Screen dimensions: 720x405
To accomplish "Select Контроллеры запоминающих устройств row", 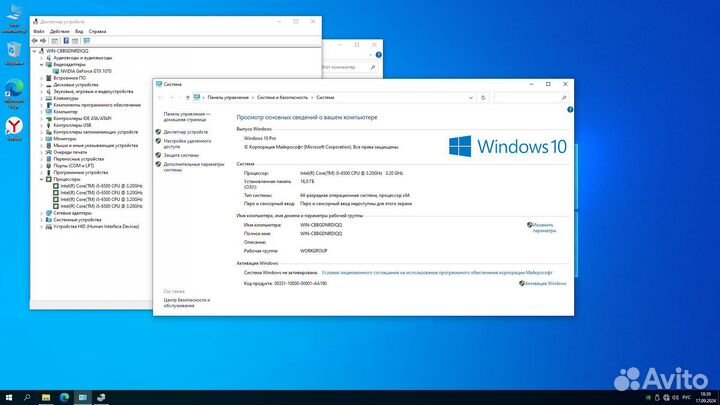I will 96,132.
